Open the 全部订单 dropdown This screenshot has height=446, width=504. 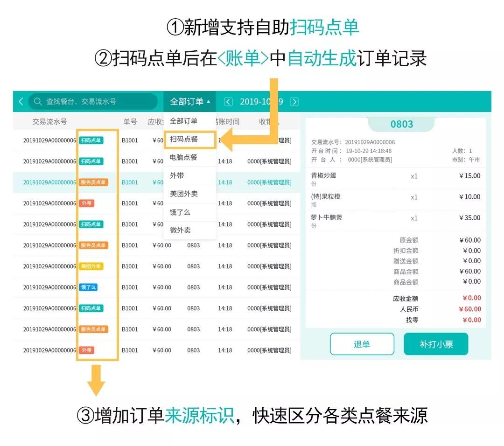coord(189,102)
